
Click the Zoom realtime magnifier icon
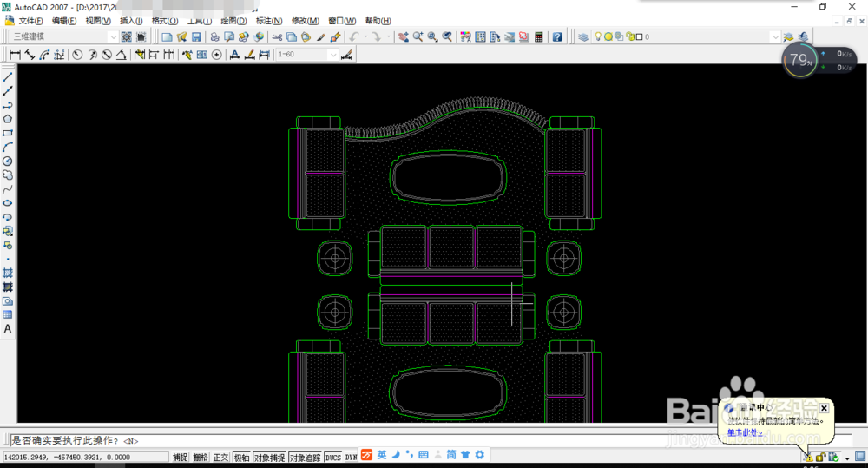click(418, 37)
